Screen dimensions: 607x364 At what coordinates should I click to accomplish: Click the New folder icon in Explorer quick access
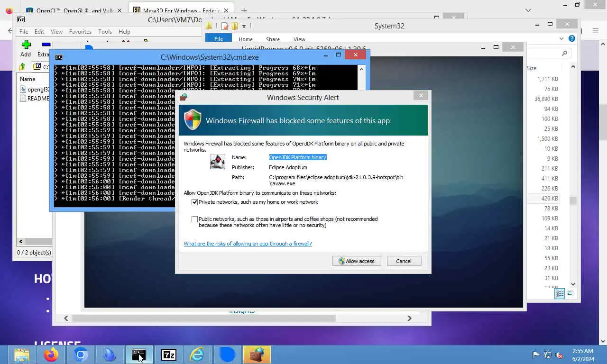point(234,26)
